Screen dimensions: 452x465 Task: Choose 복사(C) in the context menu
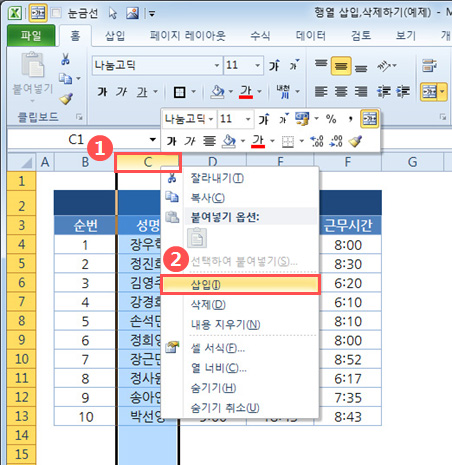pos(240,198)
